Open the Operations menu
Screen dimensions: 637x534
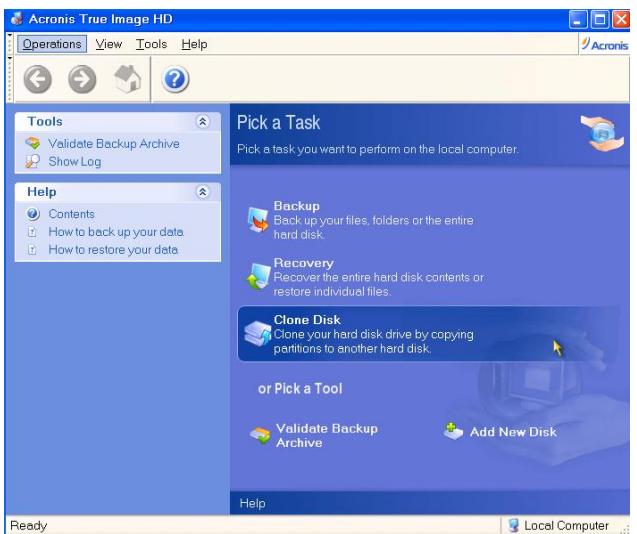[x=52, y=44]
